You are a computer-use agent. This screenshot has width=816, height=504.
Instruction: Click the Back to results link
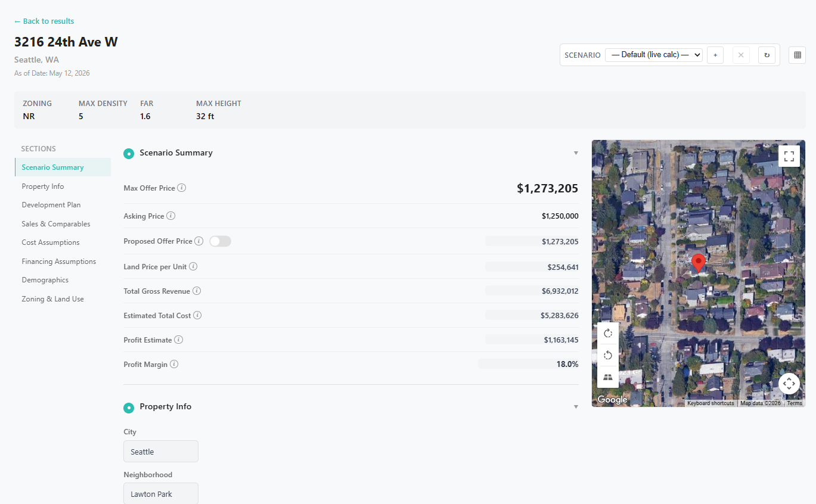pyautogui.click(x=44, y=21)
